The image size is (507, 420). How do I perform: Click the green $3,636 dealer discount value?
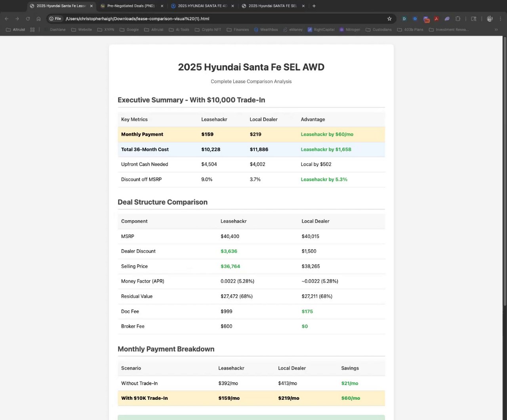pos(229,251)
